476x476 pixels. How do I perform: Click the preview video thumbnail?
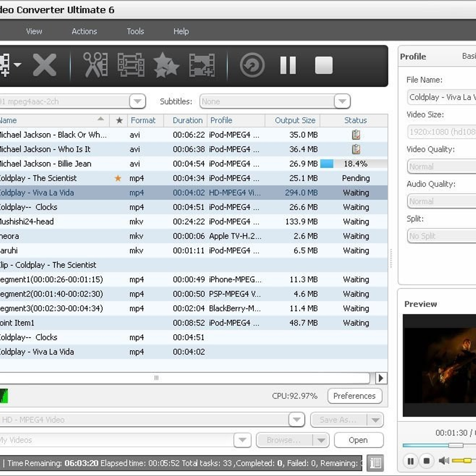[x=439, y=365]
